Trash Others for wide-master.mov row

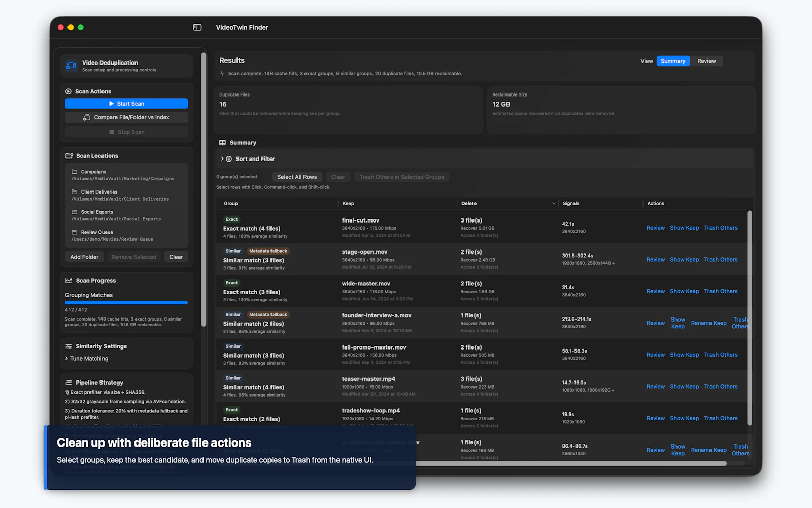(x=721, y=291)
